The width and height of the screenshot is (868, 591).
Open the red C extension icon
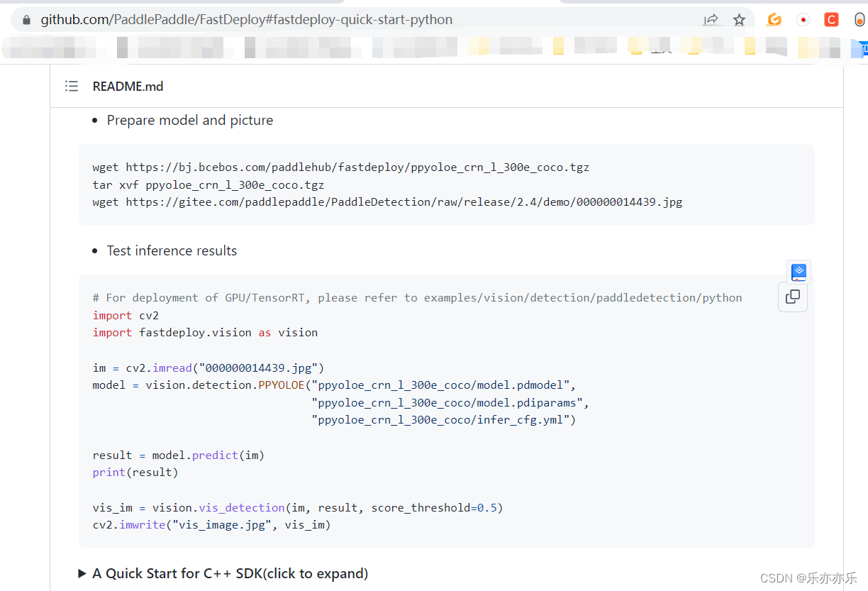click(x=831, y=20)
